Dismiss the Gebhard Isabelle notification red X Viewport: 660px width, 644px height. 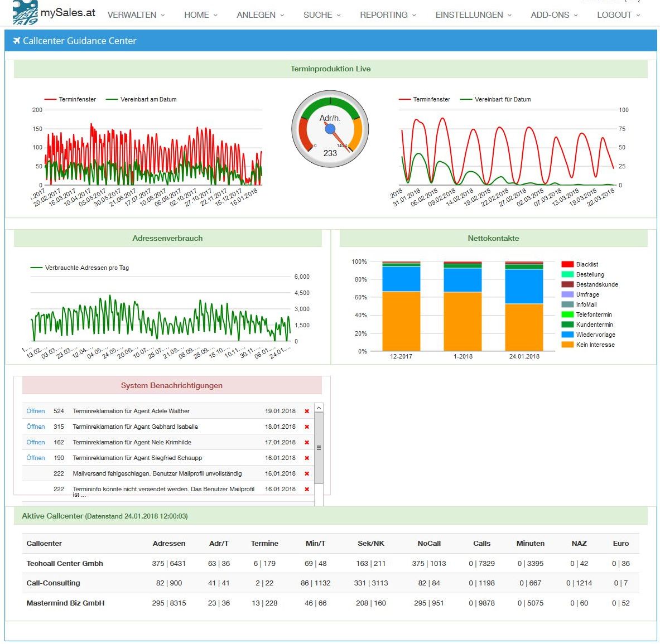pyautogui.click(x=307, y=427)
